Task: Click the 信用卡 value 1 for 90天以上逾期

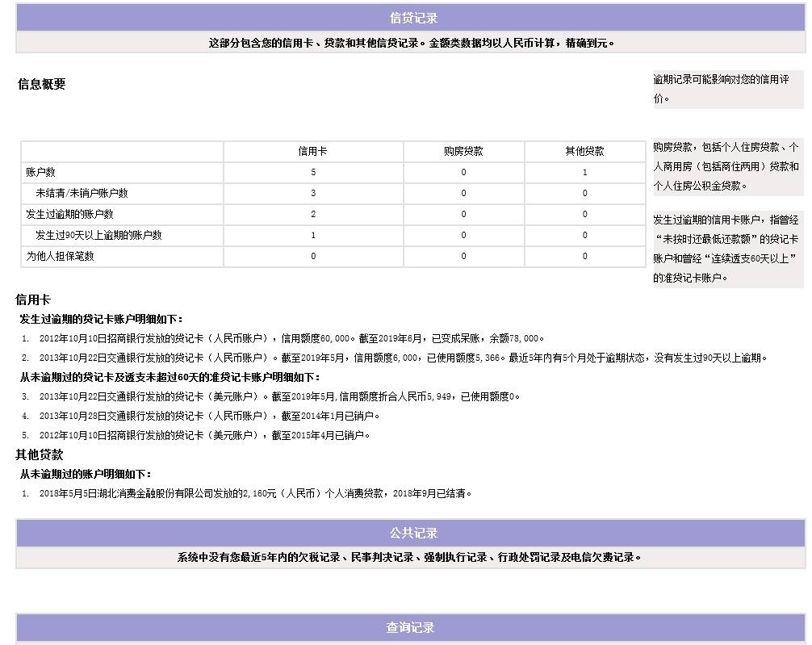Action: (313, 235)
